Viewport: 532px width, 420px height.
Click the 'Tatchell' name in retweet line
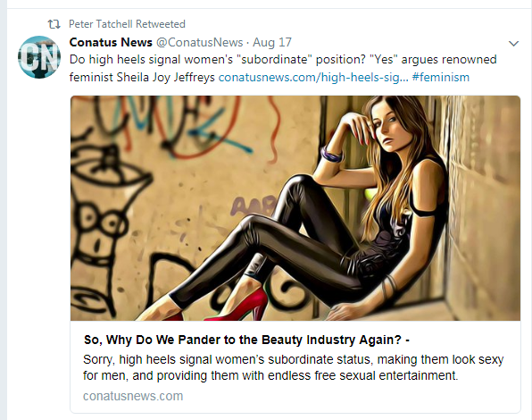(113, 24)
